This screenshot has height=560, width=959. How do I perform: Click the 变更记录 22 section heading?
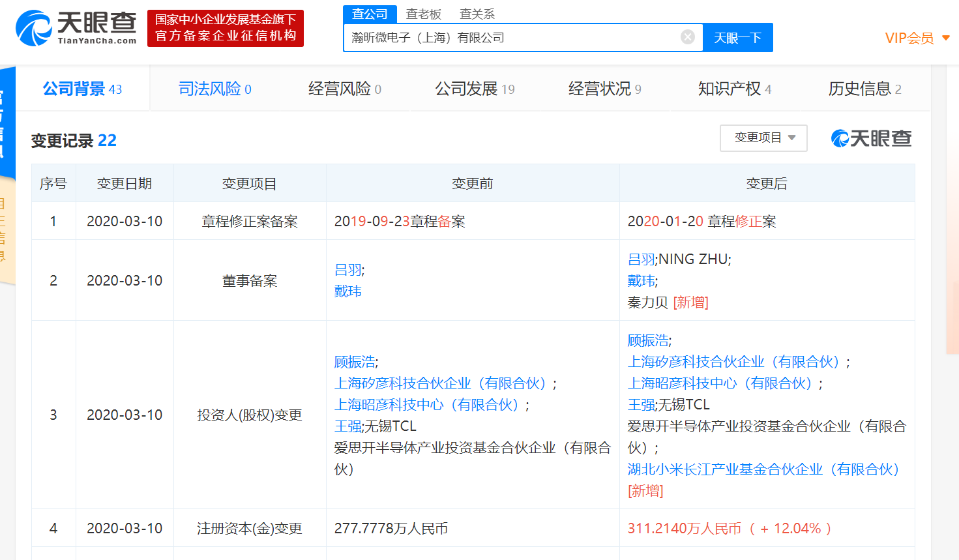[x=74, y=141]
